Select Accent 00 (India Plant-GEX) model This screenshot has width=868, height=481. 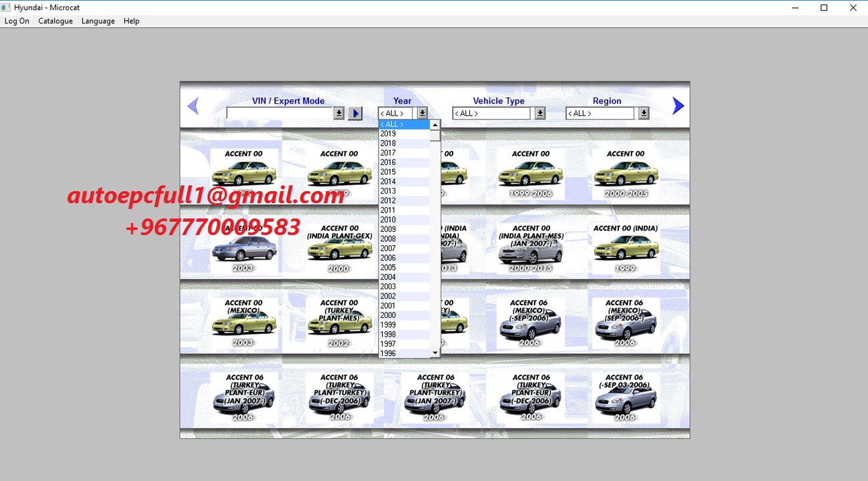[339, 249]
